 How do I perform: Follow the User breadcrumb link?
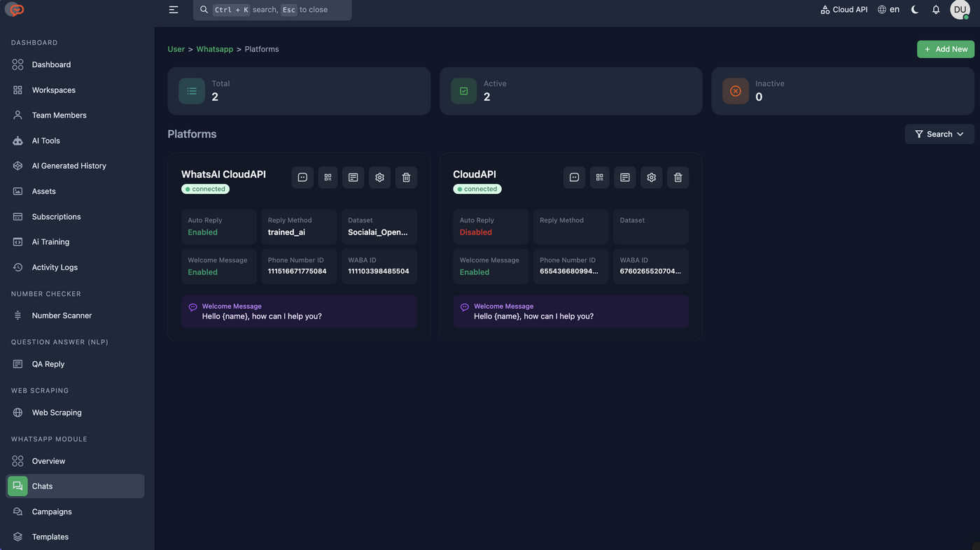tap(176, 49)
